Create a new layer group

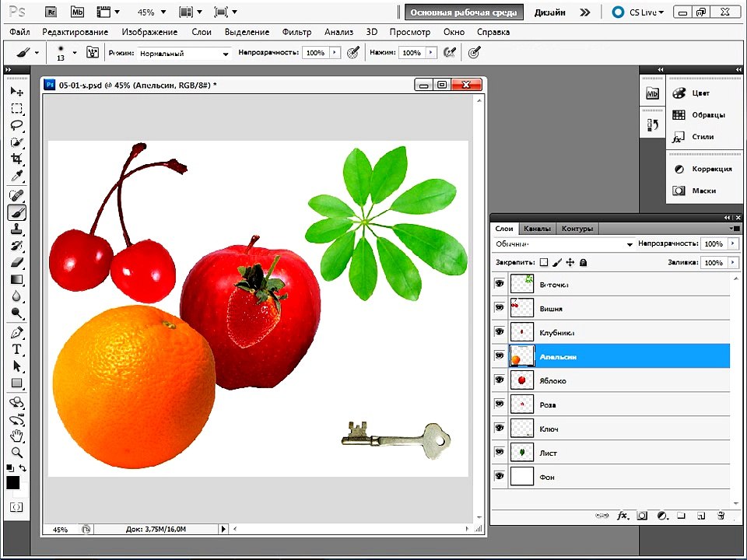[x=682, y=516]
